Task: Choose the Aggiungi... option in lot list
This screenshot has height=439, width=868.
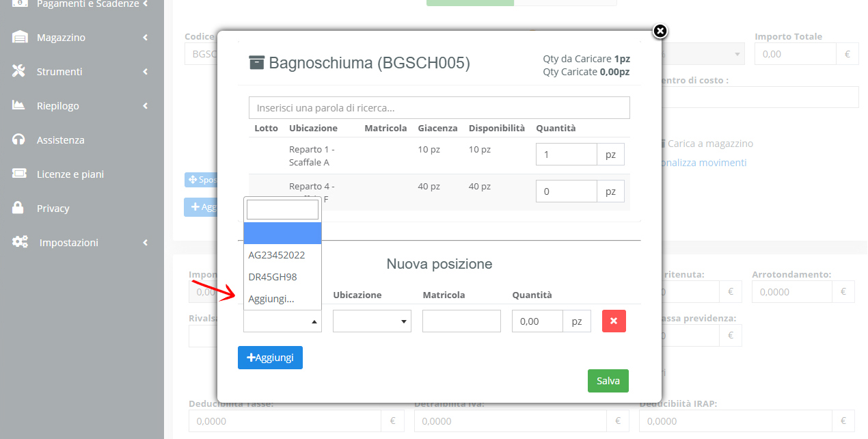Action: pos(271,299)
